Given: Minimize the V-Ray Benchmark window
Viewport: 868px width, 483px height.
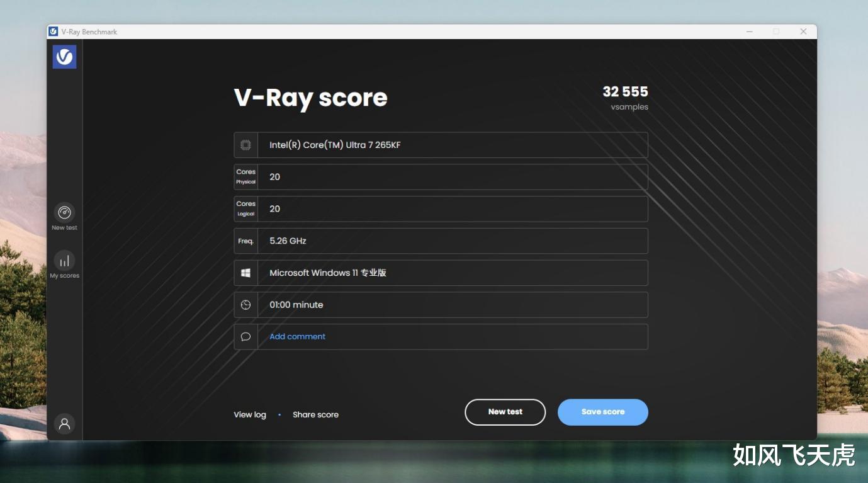Looking at the screenshot, I should (749, 31).
